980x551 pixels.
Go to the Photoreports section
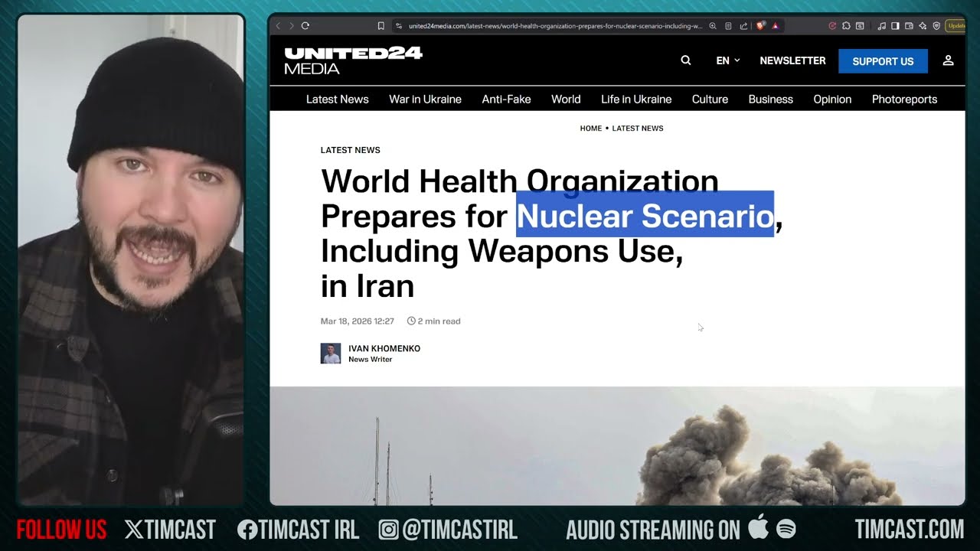[x=904, y=99]
